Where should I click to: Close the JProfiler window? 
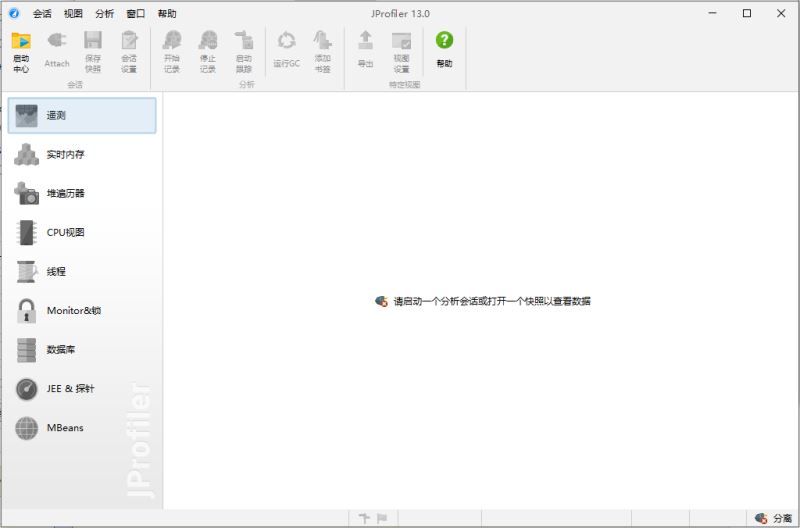point(781,13)
